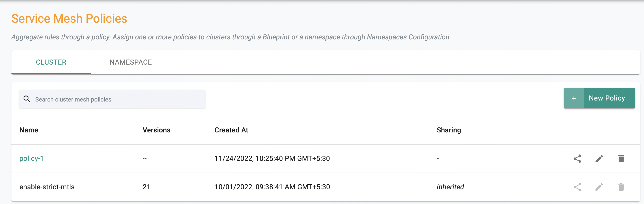The width and height of the screenshot is (644, 204).
Task: Click the Sharing column header
Action: (449, 130)
